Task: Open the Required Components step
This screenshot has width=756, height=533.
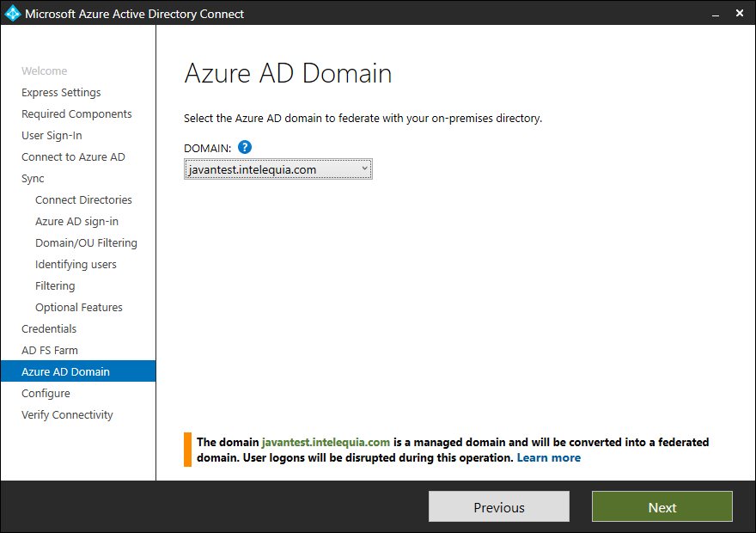Action: point(76,113)
